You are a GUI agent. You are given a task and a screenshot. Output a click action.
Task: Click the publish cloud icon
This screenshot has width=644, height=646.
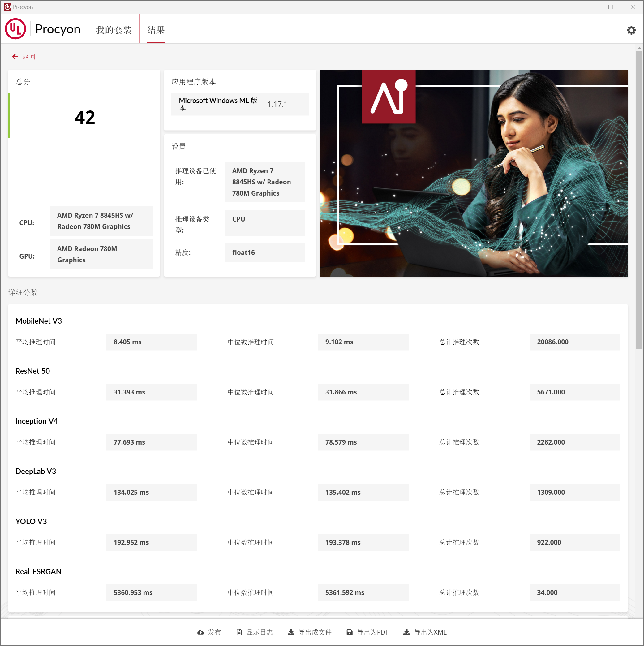[x=201, y=632]
